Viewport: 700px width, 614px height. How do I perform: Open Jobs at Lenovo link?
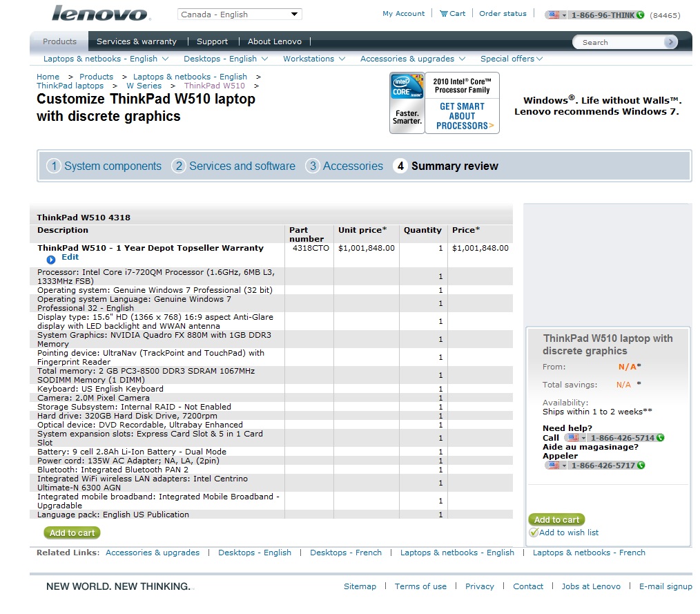(591, 586)
